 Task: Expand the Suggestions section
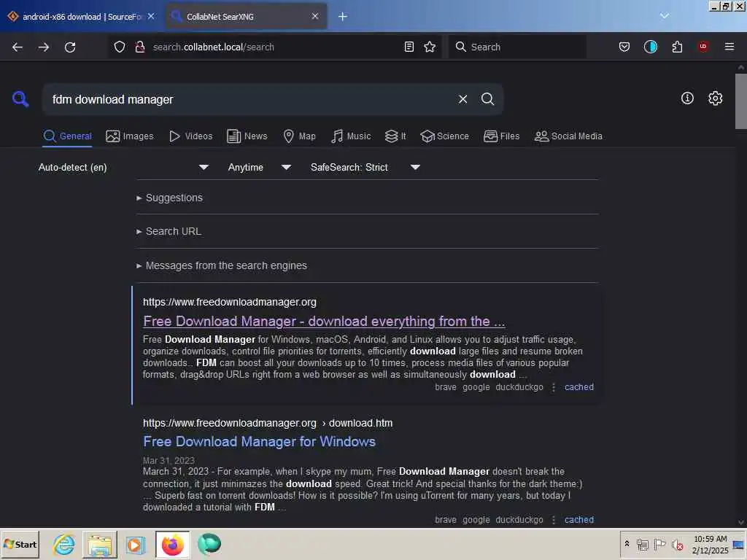coord(169,198)
